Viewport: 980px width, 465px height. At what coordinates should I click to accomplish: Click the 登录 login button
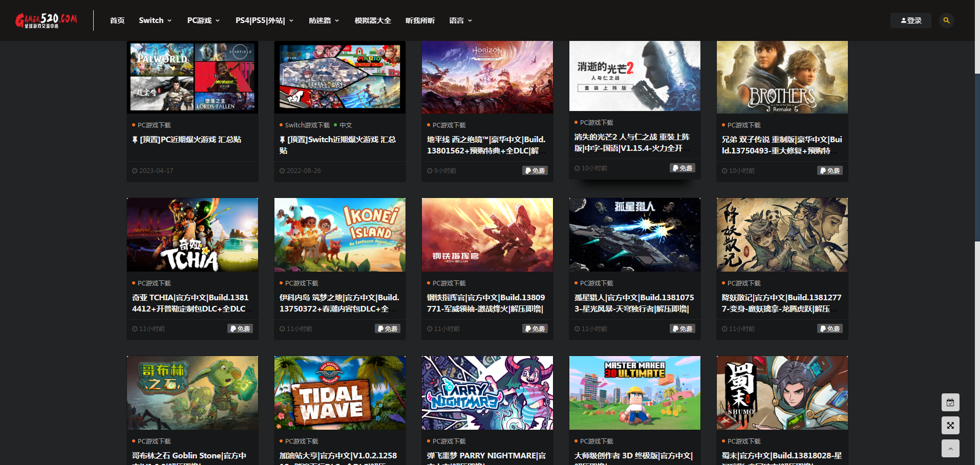coord(911,20)
